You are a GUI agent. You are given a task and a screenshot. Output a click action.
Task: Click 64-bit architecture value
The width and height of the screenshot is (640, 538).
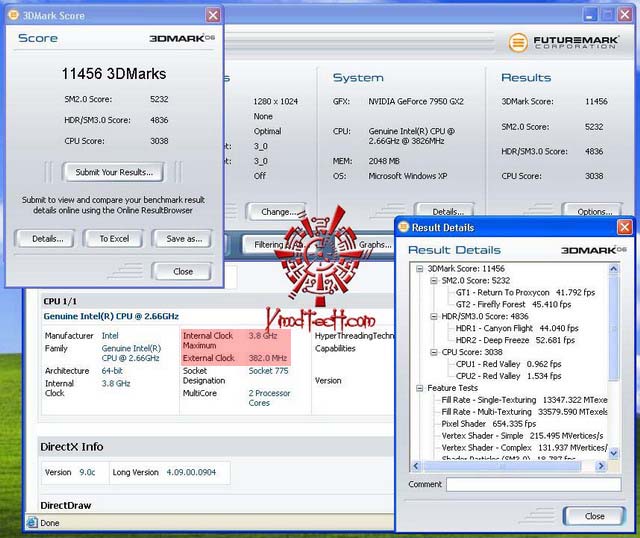coord(112,371)
